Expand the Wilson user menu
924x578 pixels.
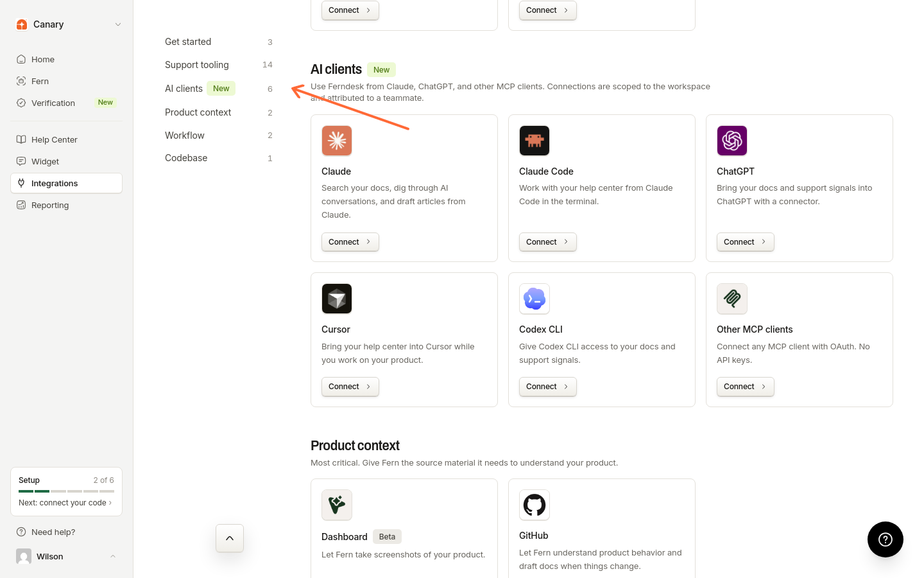[67, 556]
